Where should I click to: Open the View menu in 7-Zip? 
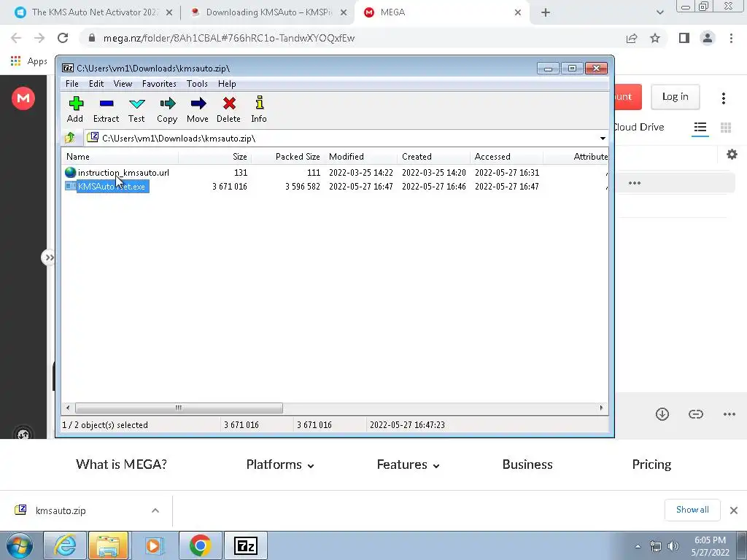(x=123, y=84)
